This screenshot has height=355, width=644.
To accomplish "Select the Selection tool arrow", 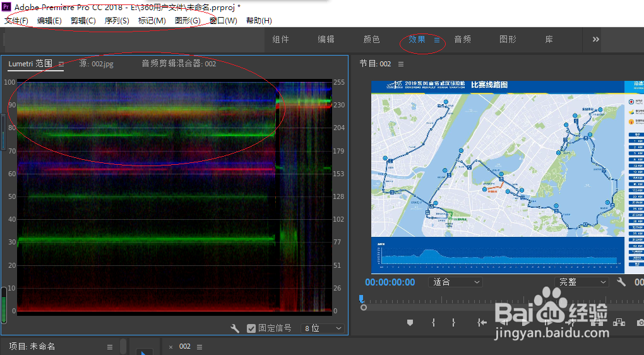I will 144,352.
